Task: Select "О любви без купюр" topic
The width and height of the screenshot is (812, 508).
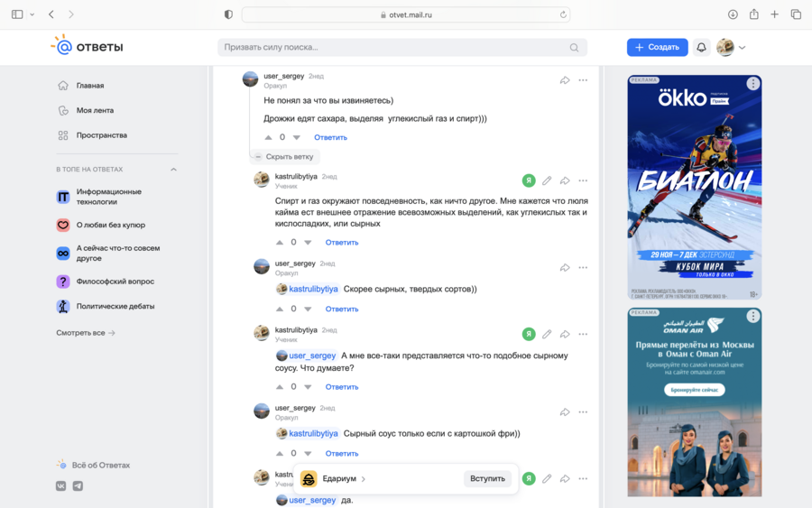Action: (x=110, y=225)
